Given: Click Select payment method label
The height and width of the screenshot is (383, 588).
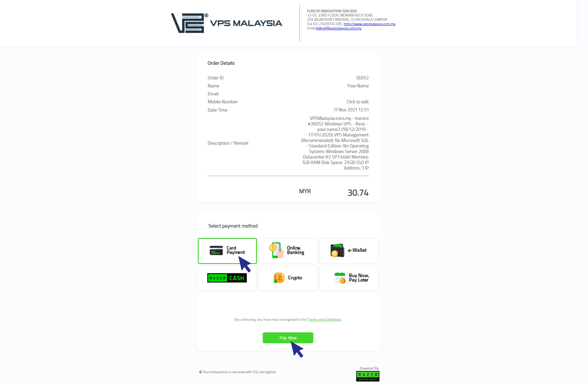Looking at the screenshot, I should (233, 225).
